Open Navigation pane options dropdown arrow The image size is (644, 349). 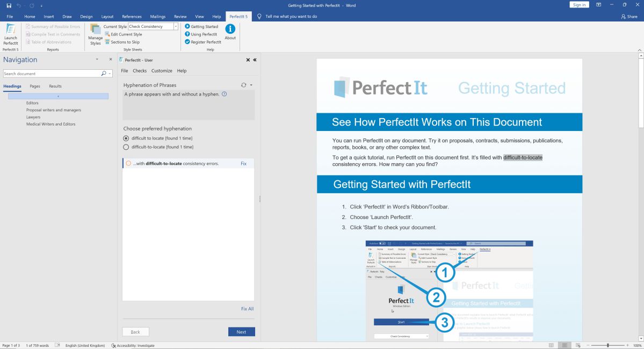97,60
